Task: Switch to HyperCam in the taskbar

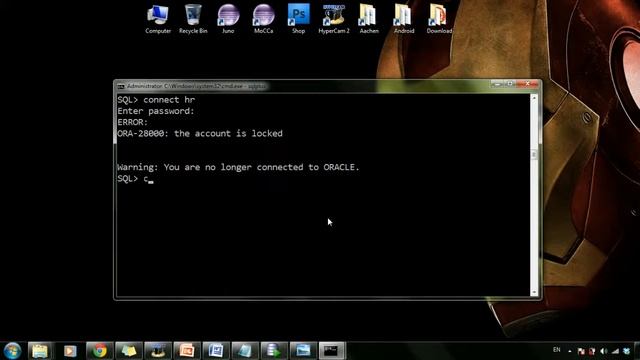Action: click(158, 351)
